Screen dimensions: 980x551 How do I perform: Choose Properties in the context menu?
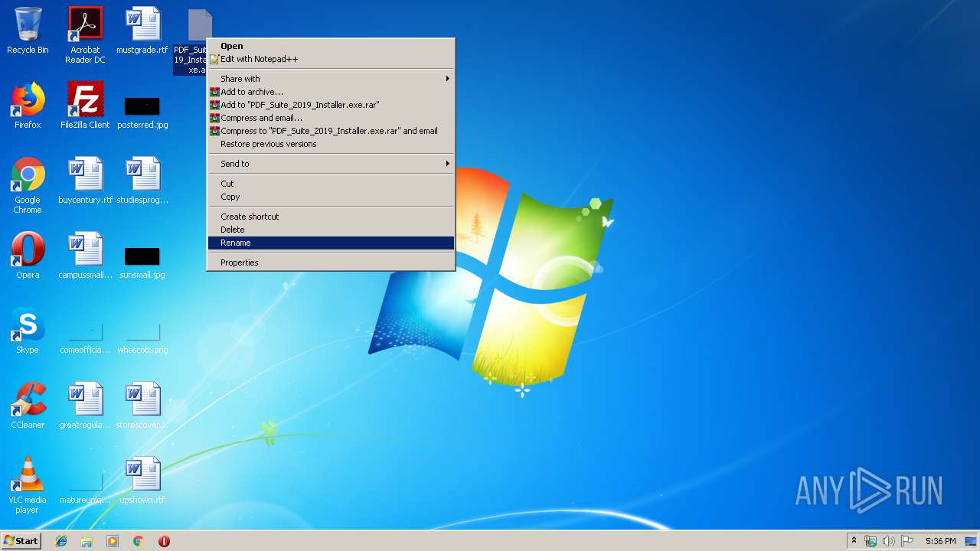[331, 262]
